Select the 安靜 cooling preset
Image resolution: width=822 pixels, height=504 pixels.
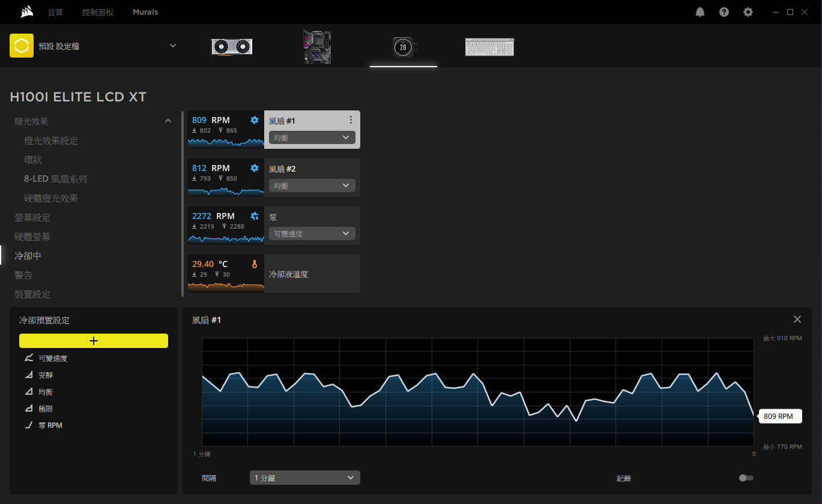pos(46,375)
